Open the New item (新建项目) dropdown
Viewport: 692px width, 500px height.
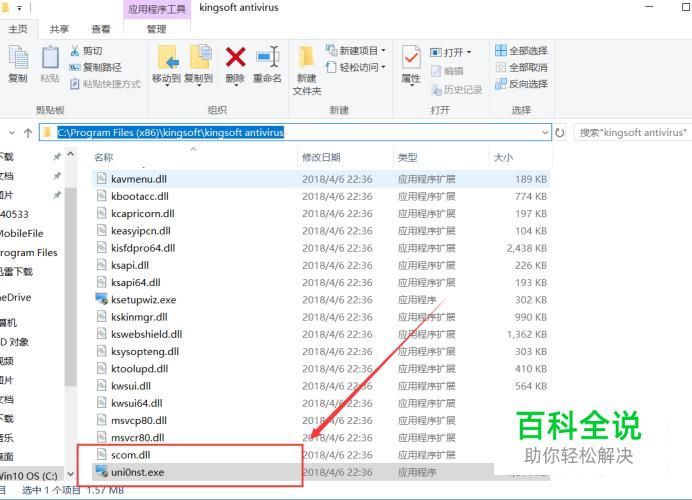click(356, 50)
